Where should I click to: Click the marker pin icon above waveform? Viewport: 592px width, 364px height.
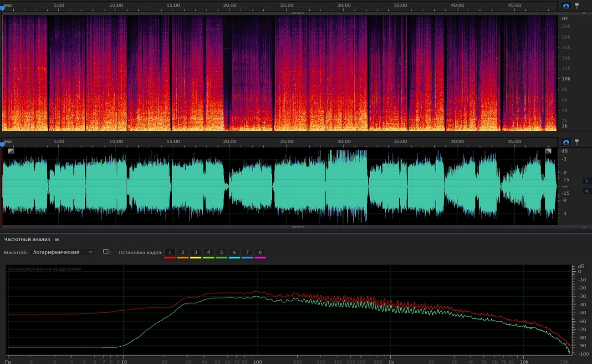click(577, 142)
